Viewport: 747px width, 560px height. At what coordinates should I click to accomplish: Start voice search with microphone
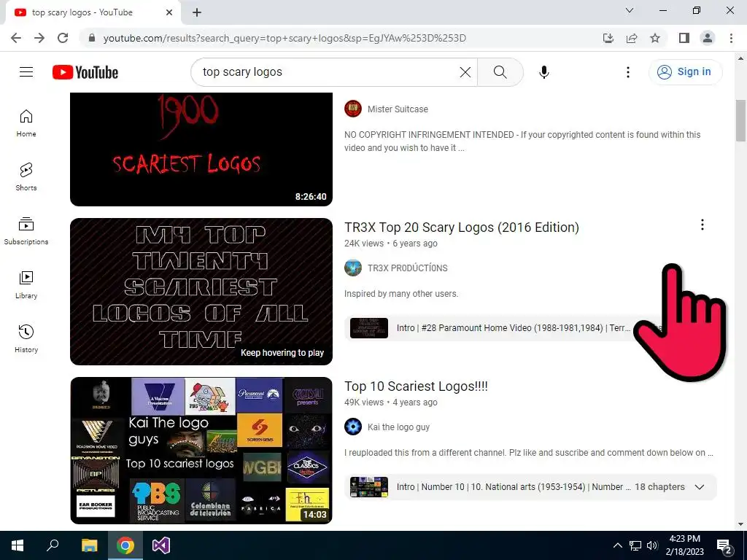pos(544,72)
